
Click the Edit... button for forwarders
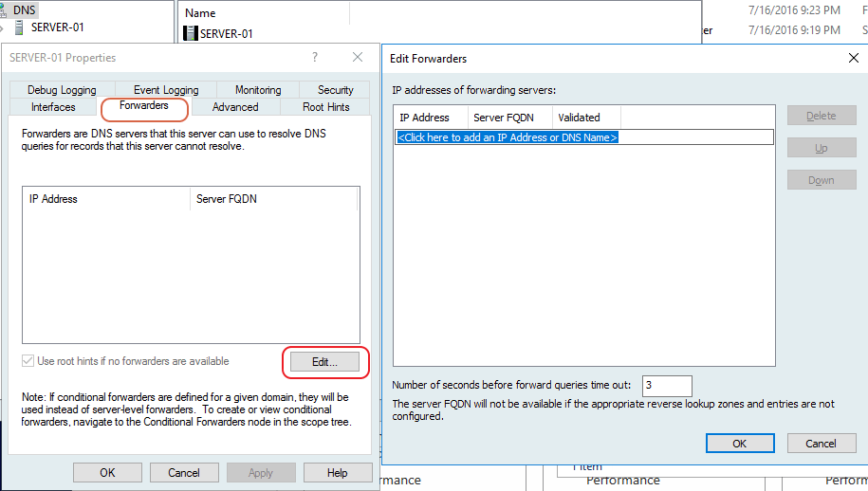(x=324, y=362)
